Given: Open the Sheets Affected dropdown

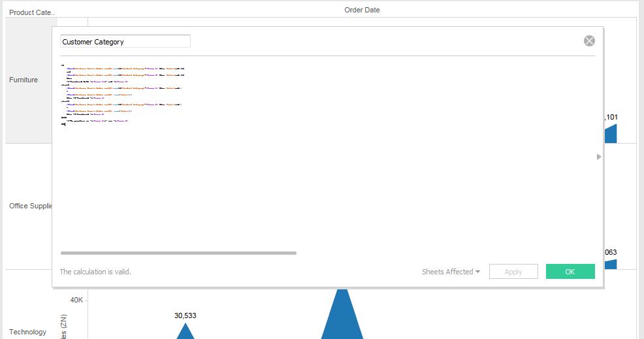Looking at the screenshot, I should 451,272.
